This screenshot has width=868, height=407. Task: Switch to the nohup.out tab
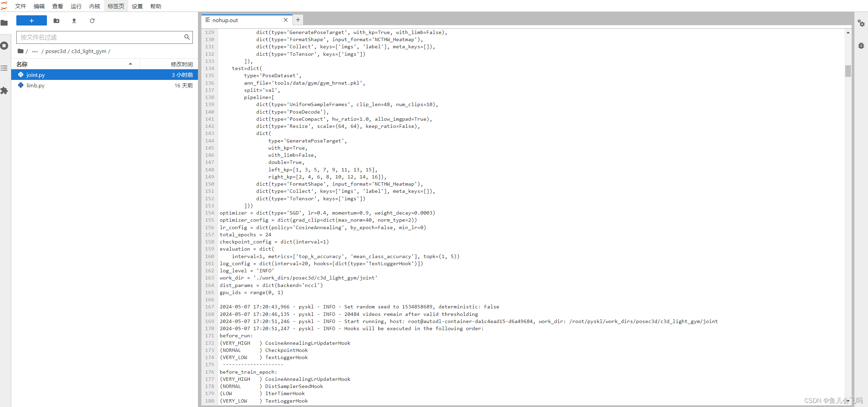225,20
